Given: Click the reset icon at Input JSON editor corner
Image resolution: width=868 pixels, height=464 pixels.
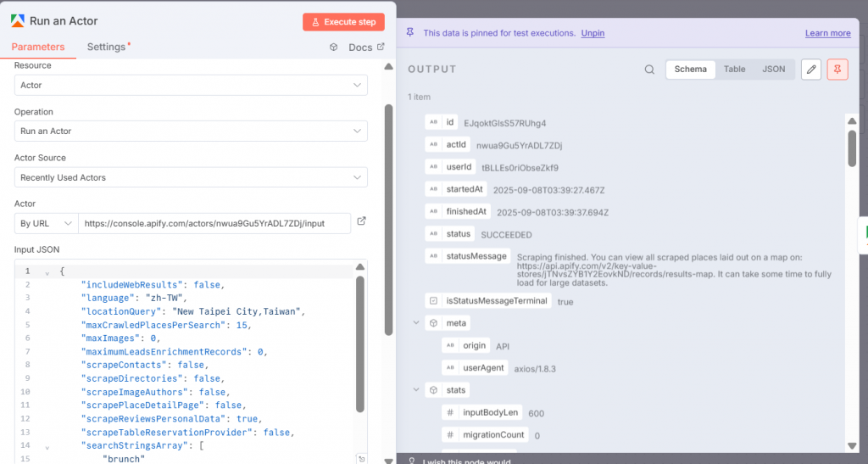Looking at the screenshot, I should 361,458.
